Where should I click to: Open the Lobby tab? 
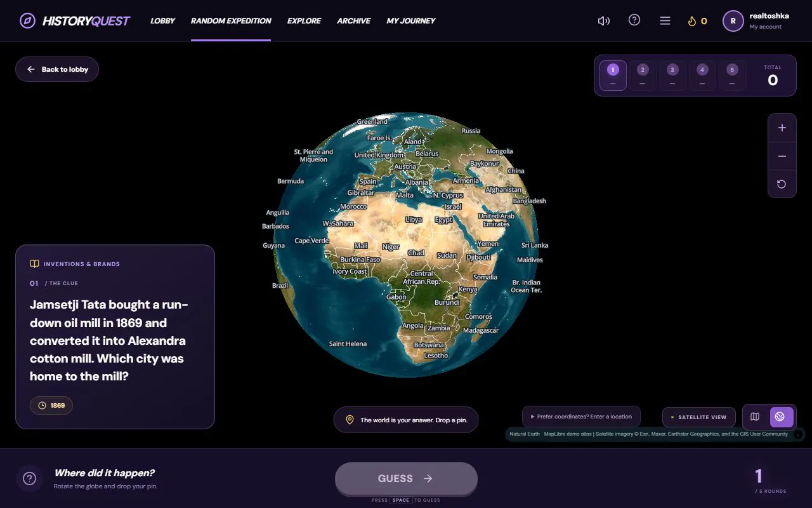(x=162, y=21)
